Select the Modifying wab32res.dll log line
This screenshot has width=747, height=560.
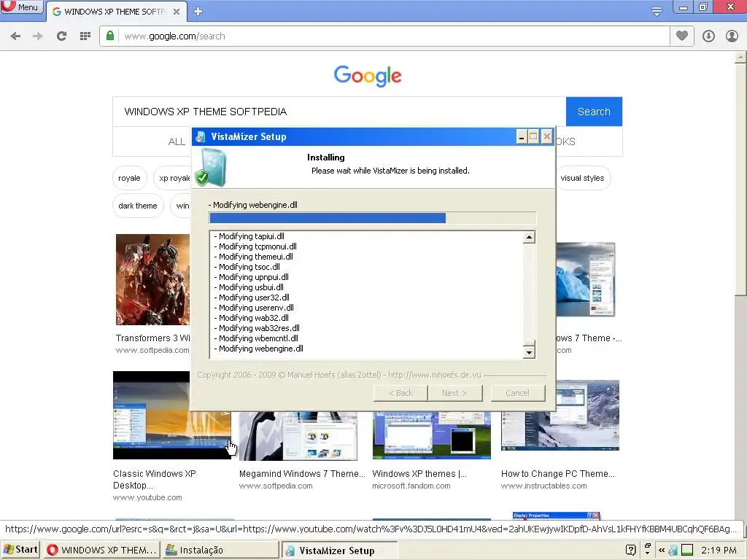click(257, 328)
